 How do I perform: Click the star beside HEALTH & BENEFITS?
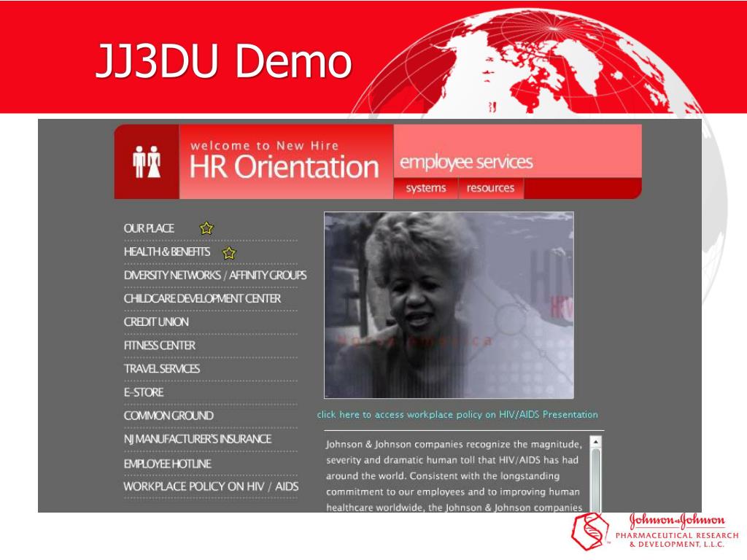click(229, 252)
